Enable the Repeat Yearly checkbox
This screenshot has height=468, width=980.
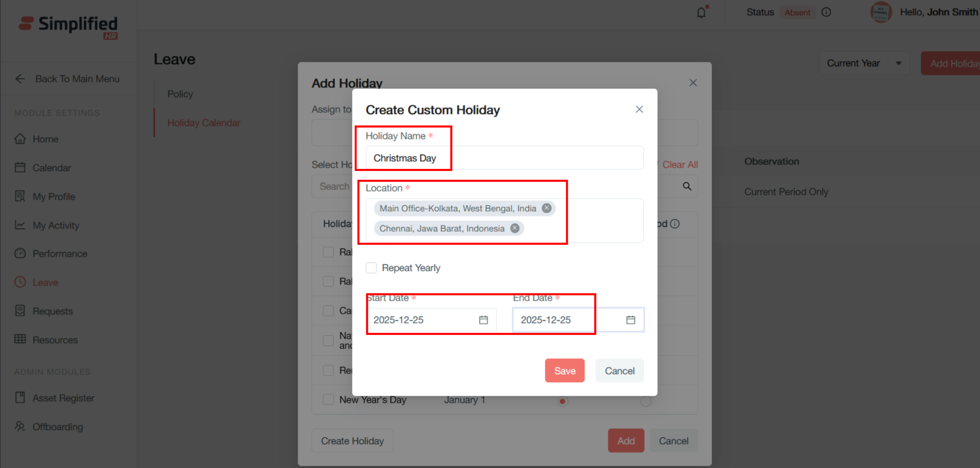point(372,268)
